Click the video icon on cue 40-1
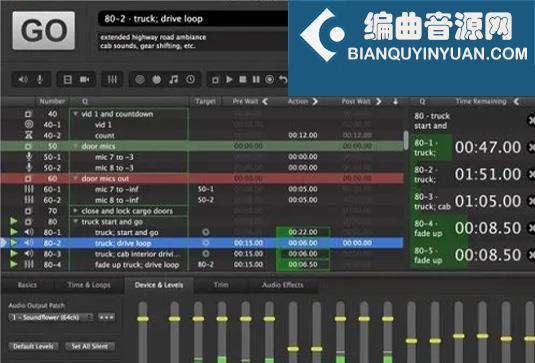535x363 pixels. point(29,125)
